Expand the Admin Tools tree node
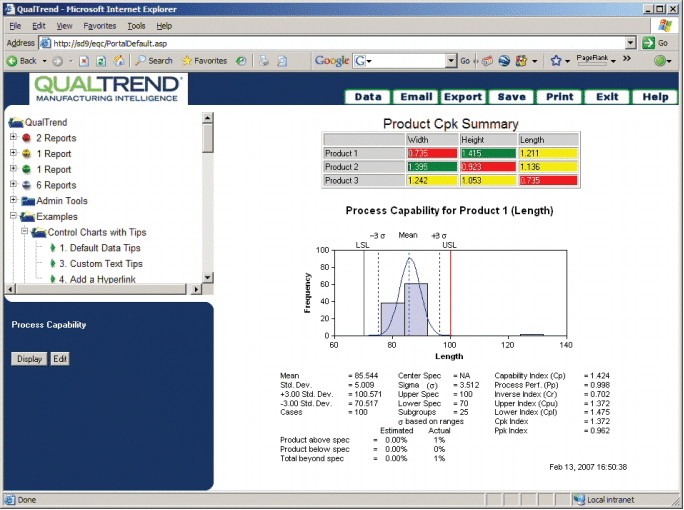 click(13, 201)
